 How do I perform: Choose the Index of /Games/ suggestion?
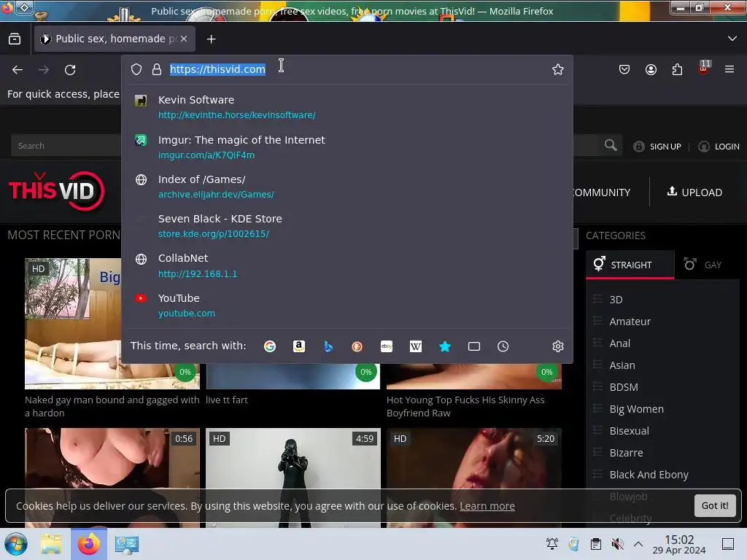click(x=347, y=187)
